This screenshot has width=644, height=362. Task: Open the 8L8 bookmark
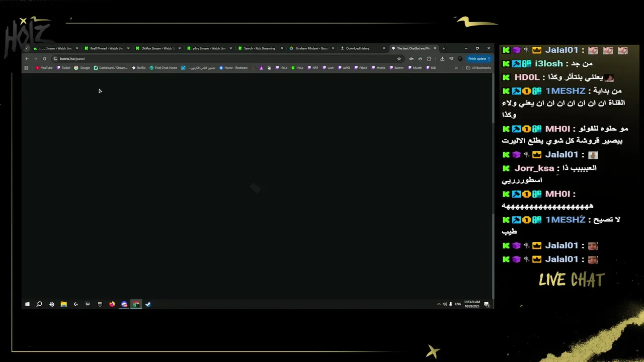(x=431, y=68)
